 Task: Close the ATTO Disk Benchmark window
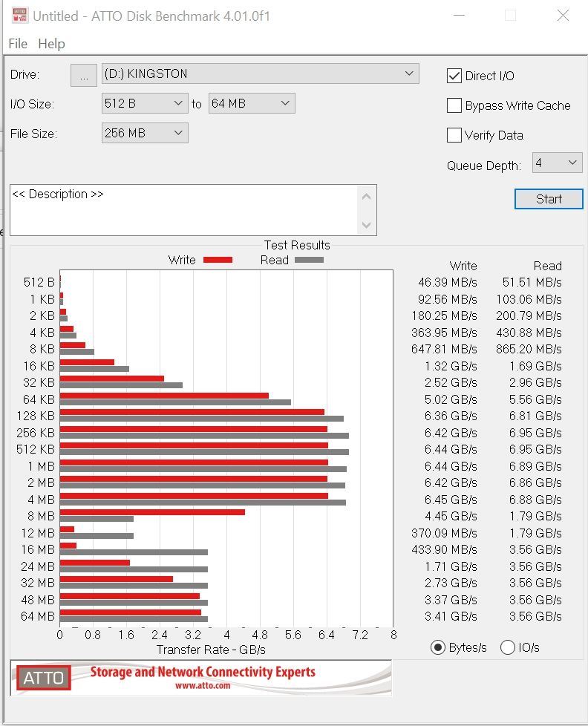(x=563, y=16)
